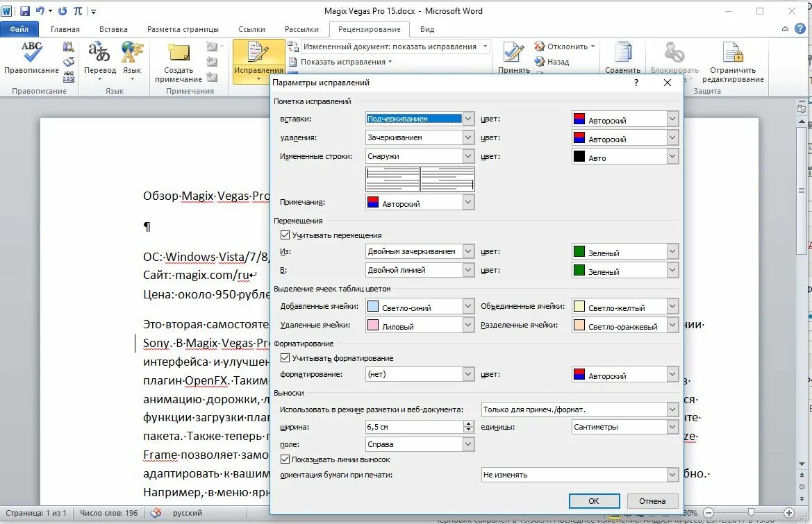Go to previous change (Назад)
812x524 pixels.
[x=552, y=62]
